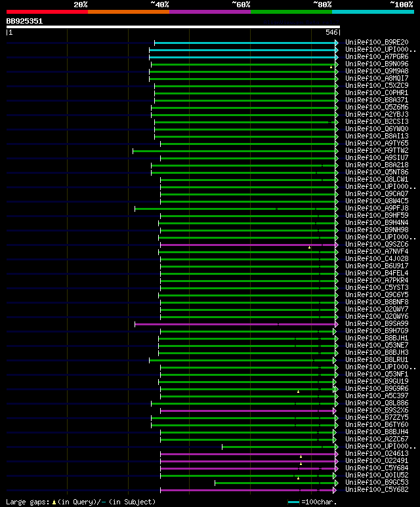
Task: Select the UniRef100_B9SA99 label
Action: click(377, 323)
